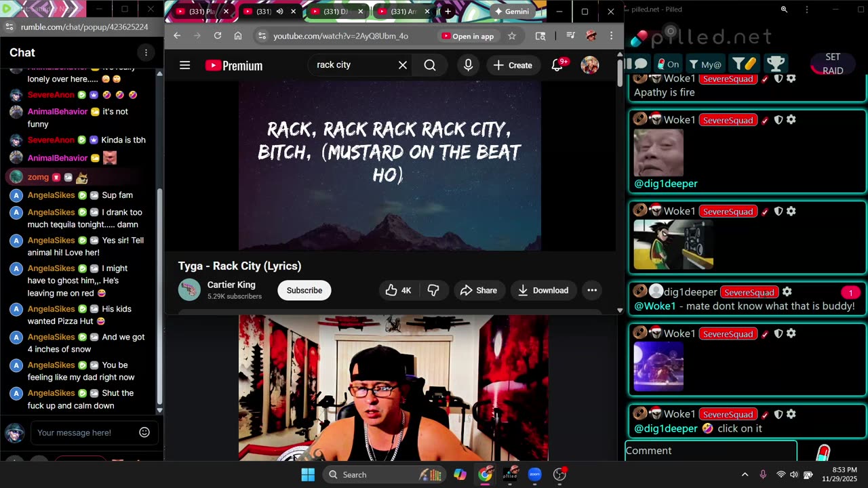The width and height of the screenshot is (868, 488).
Task: Toggle the pill 'On' button in Pilled
Action: coord(668,64)
